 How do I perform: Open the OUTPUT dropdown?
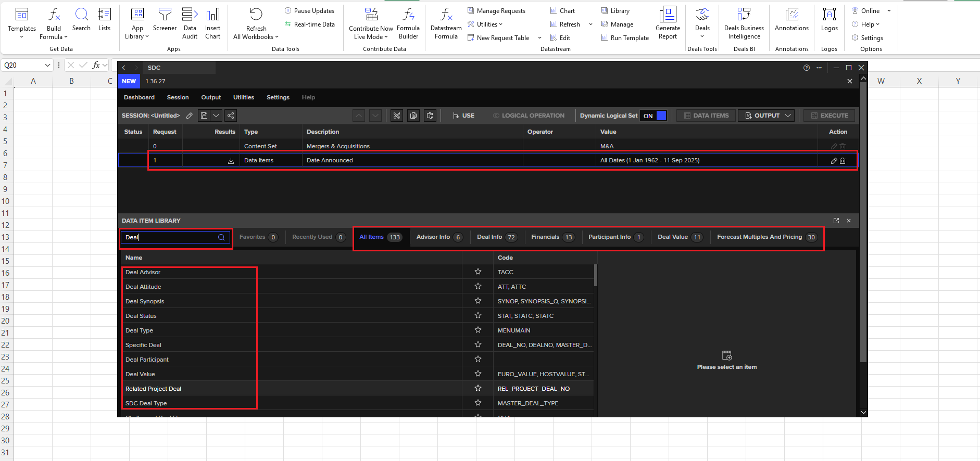(x=767, y=116)
